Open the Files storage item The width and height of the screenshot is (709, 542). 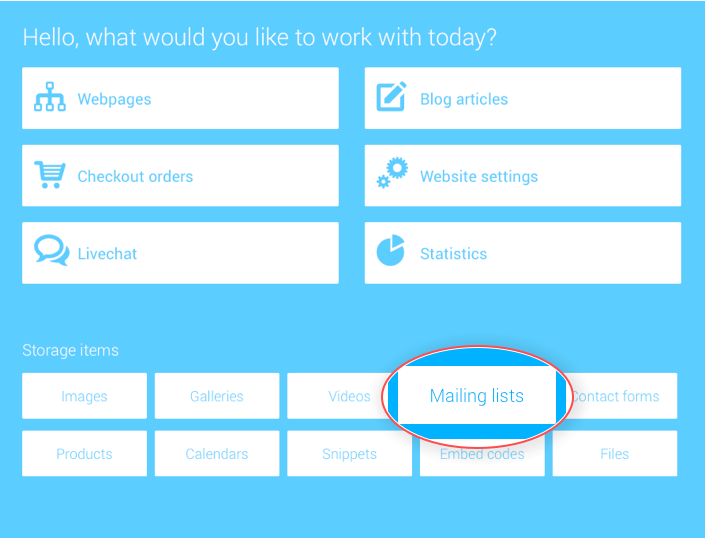click(615, 453)
